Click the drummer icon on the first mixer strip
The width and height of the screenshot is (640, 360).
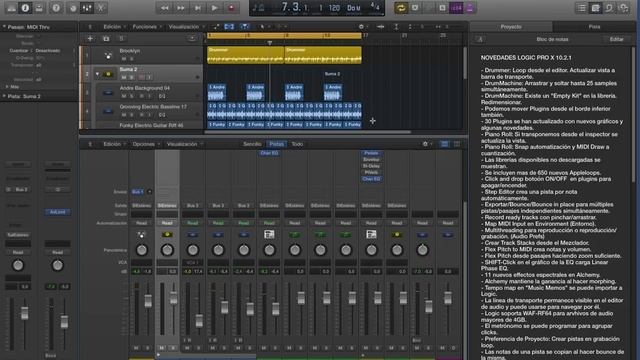point(141,235)
